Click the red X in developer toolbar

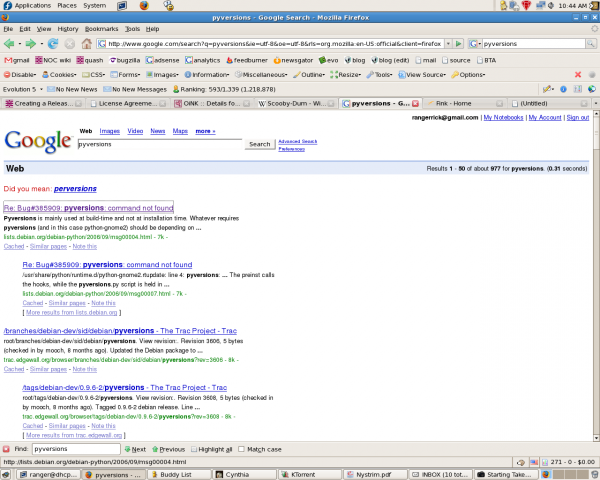(578, 75)
